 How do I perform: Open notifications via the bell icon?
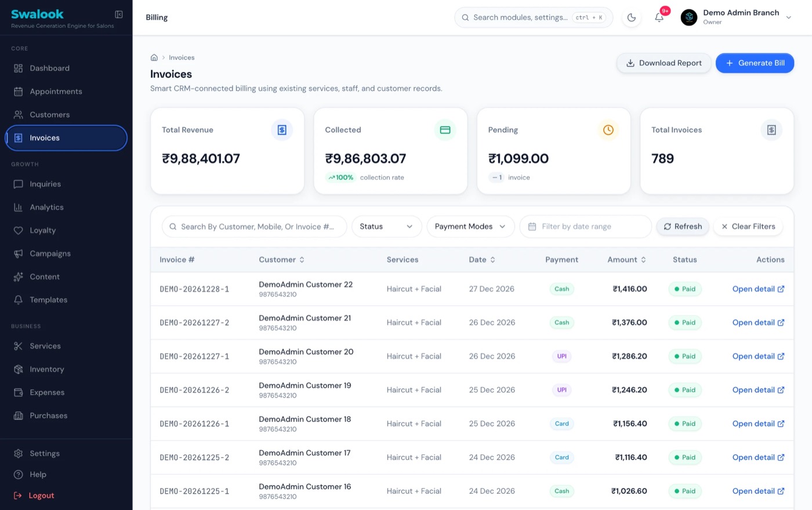[x=659, y=17]
